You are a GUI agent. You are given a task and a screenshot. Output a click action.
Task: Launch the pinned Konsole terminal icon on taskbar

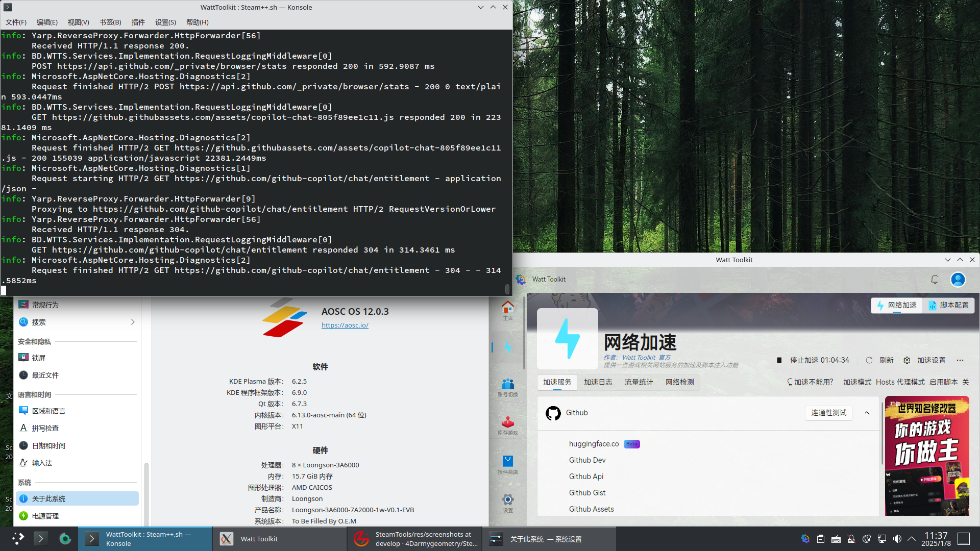pyautogui.click(x=41, y=539)
